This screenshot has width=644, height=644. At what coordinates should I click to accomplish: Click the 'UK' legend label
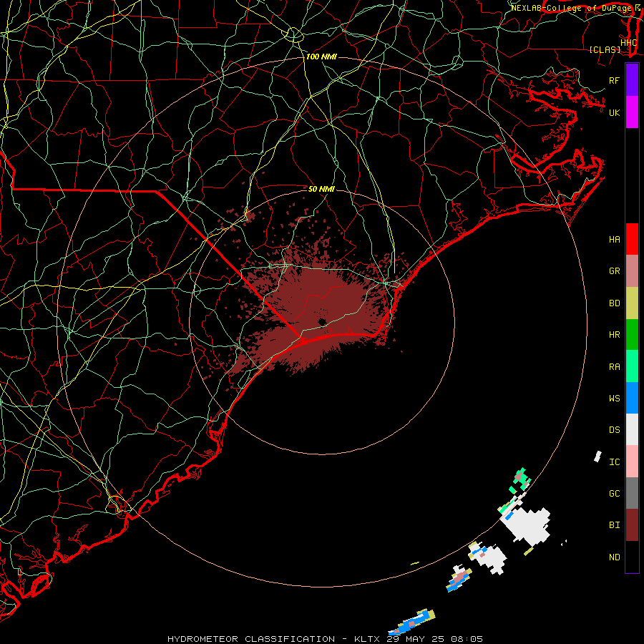point(614,112)
